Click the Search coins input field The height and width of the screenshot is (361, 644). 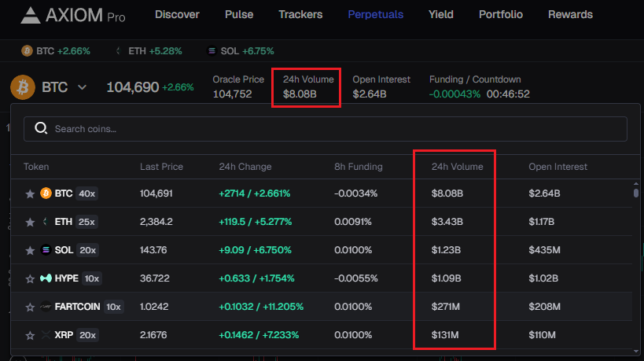tap(326, 129)
